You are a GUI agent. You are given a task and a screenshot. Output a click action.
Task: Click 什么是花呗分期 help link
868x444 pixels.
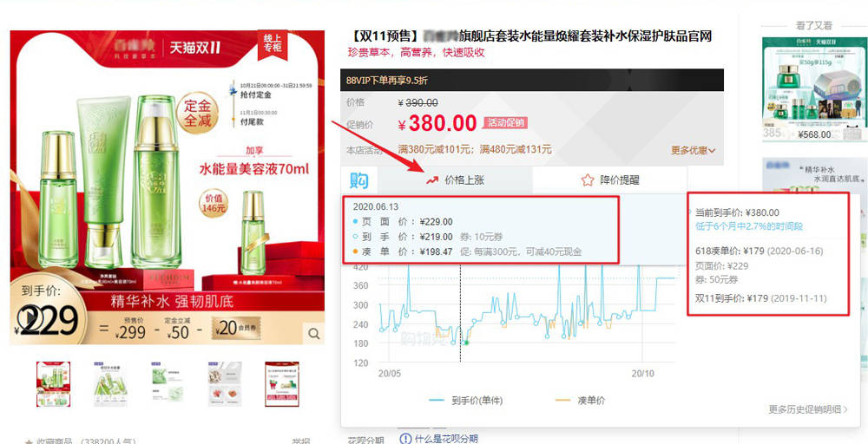[445, 439]
